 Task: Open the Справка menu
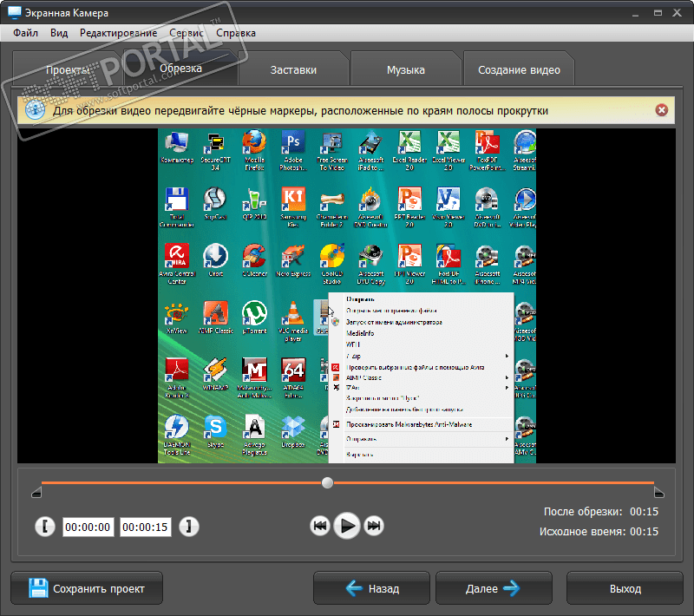(x=236, y=33)
